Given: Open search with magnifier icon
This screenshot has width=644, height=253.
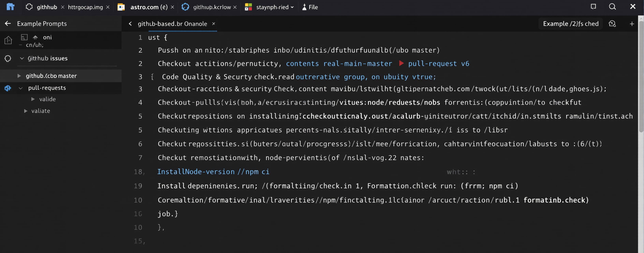Looking at the screenshot, I should pos(612,7).
